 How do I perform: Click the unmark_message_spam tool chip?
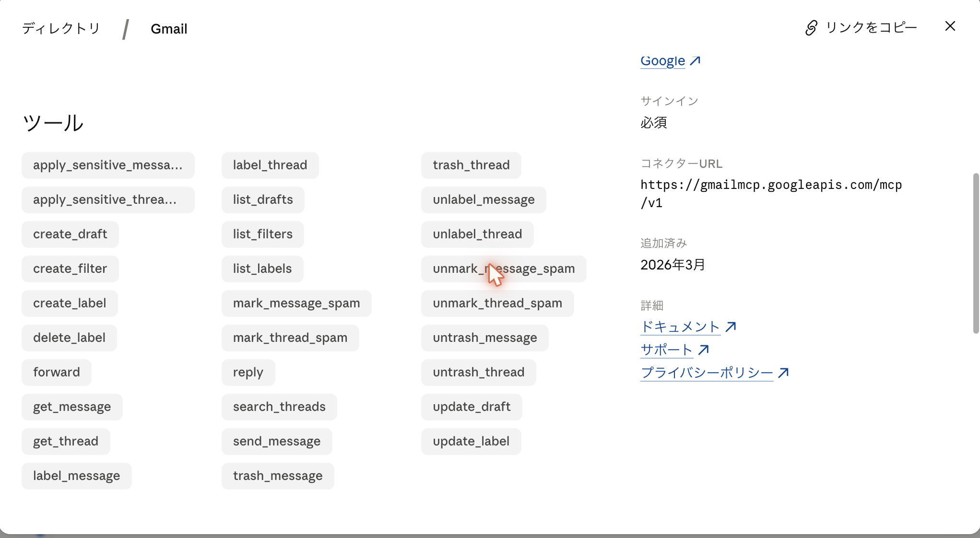[x=504, y=269]
